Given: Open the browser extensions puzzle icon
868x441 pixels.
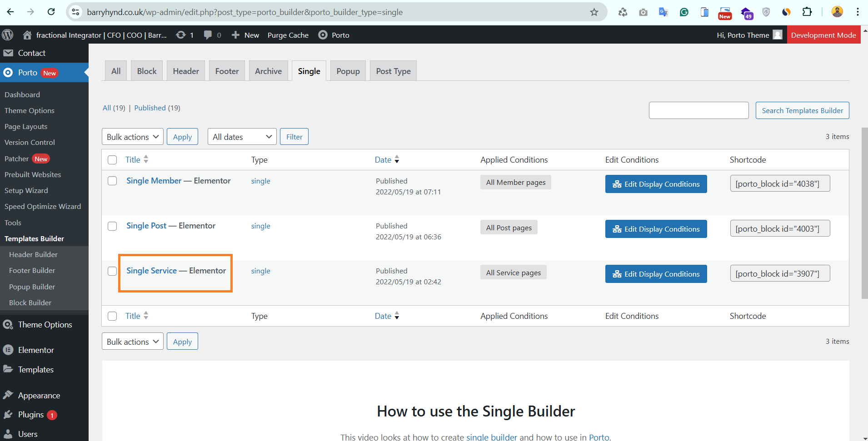Looking at the screenshot, I should click(x=807, y=12).
